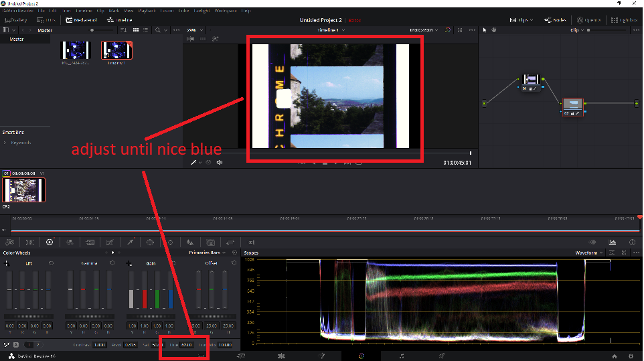644x361 pixels.
Task: Open the Blur/Sharpen palette icon
Action: (189, 242)
